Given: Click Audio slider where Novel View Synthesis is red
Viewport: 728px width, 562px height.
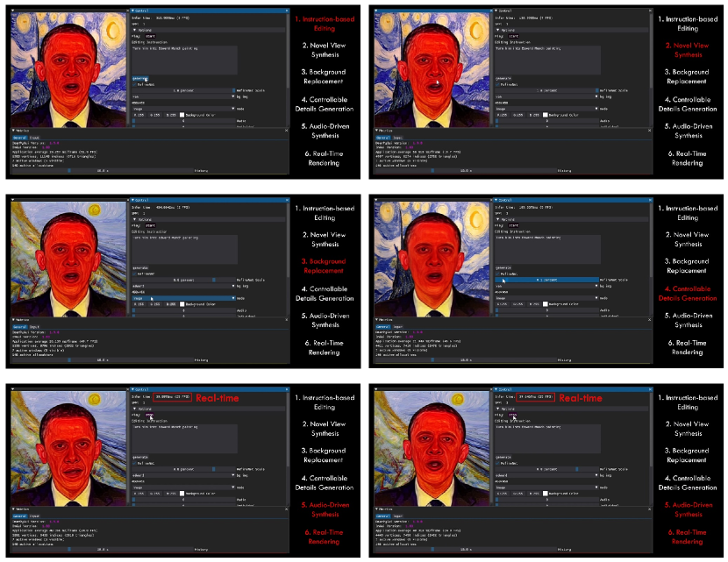Looking at the screenshot, I should pos(546,121).
